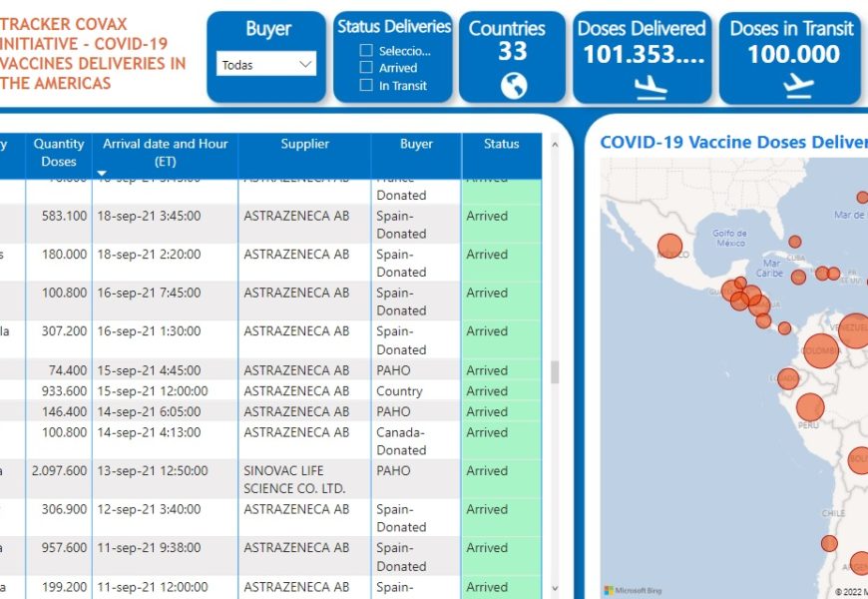This screenshot has width=868, height=599.
Task: Click the Status column header
Action: pos(501,145)
